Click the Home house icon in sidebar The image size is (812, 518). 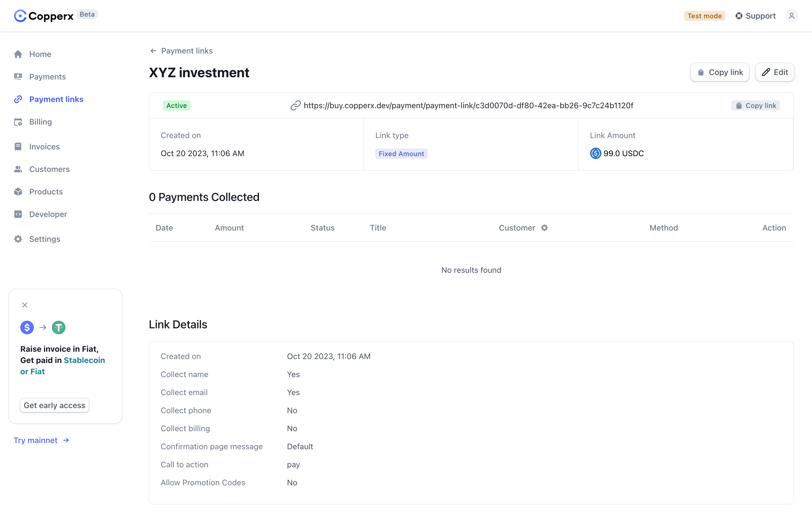pos(18,54)
